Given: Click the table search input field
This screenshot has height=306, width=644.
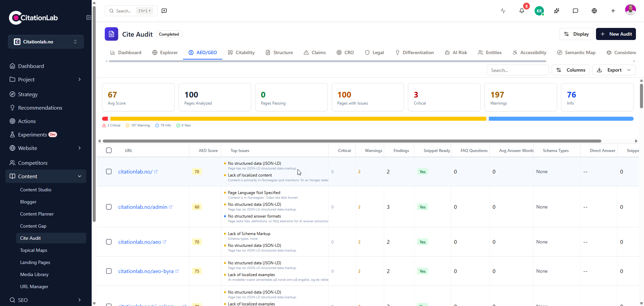Looking at the screenshot, I should (518, 70).
